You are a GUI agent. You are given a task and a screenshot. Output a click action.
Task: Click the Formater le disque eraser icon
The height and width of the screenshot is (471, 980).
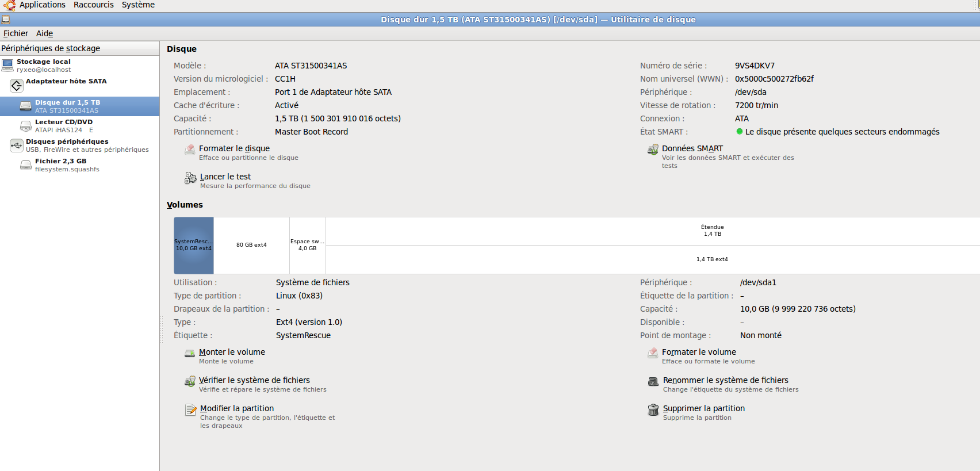click(x=190, y=150)
